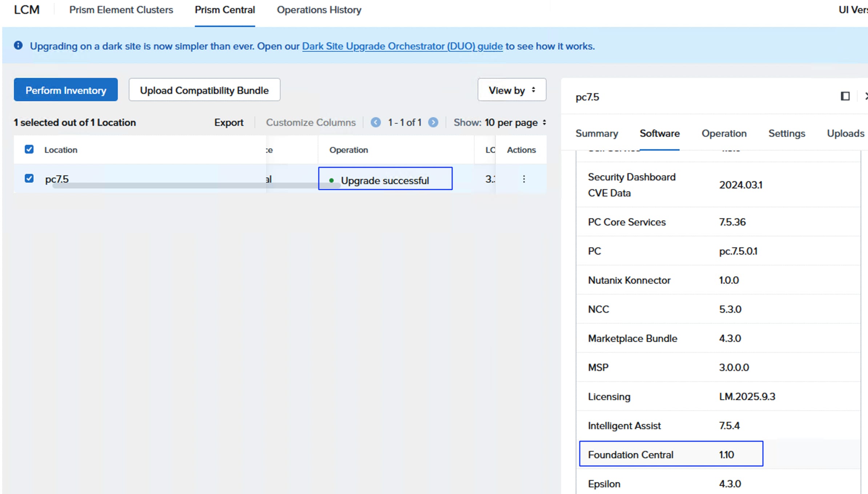Open the Summary tab for pc7.5
This screenshot has height=494, width=868.
[x=596, y=134]
